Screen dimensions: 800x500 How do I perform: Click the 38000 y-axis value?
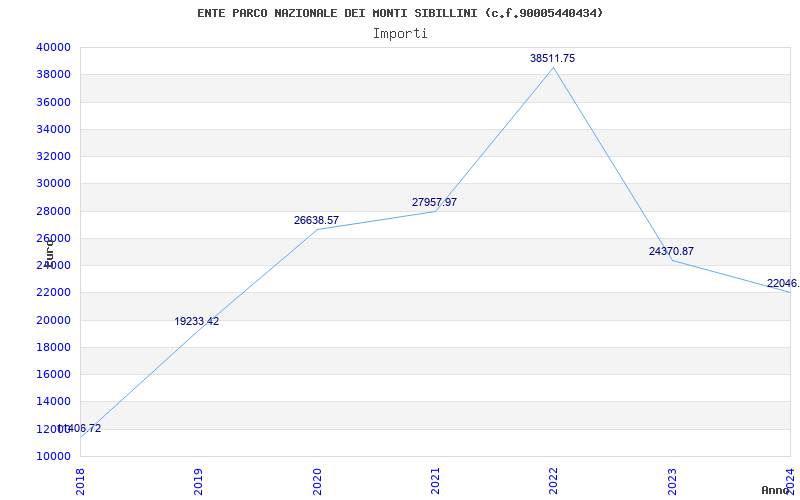(53, 74)
